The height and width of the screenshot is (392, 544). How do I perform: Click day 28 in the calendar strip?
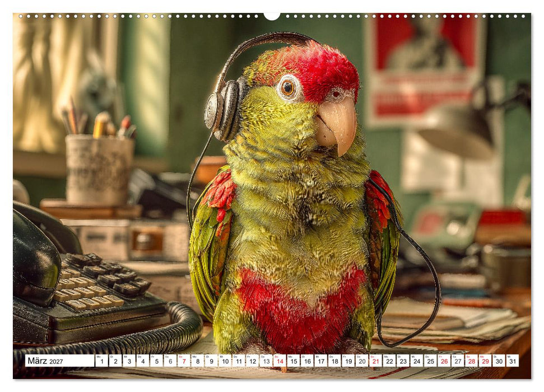click(472, 361)
